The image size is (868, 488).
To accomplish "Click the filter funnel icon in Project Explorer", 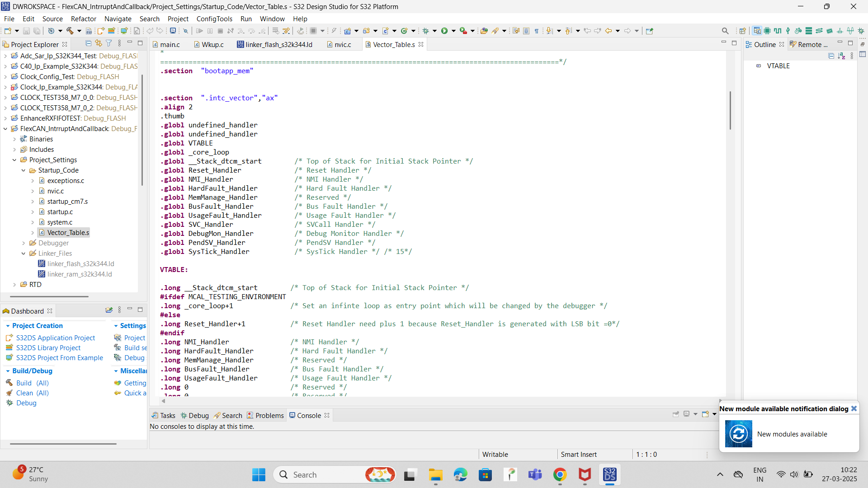I will (109, 43).
